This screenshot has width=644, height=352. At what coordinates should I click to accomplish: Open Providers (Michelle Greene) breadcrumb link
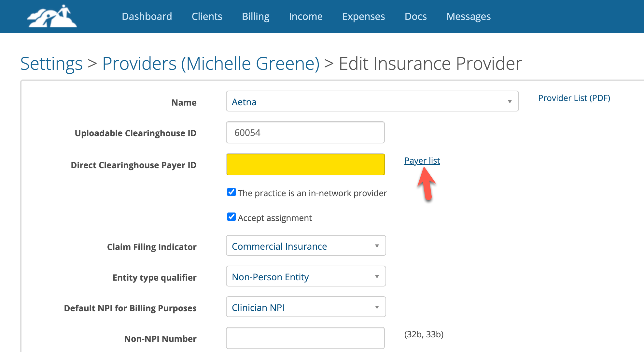[x=210, y=63]
